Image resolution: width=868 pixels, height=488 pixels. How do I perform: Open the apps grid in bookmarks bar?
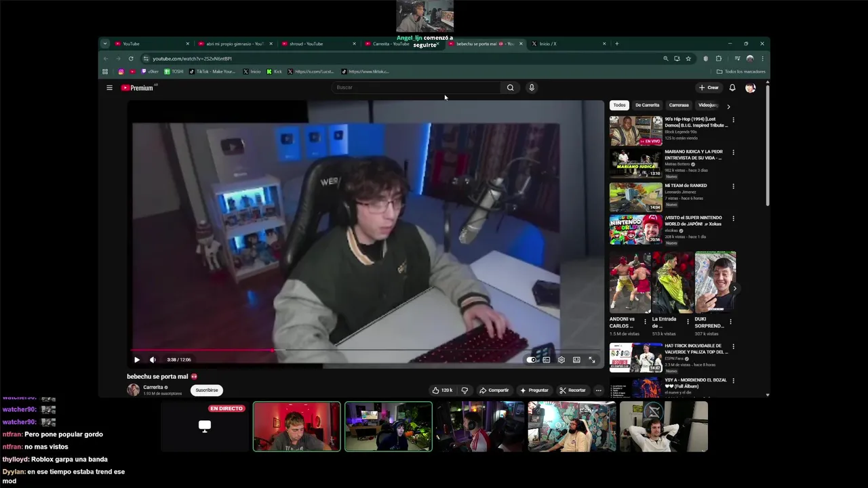coord(105,71)
